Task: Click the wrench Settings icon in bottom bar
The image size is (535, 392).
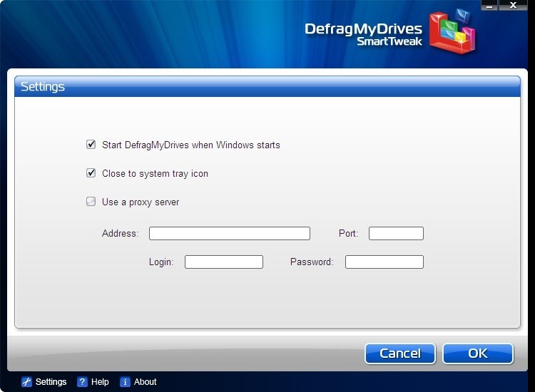Action: point(27,382)
